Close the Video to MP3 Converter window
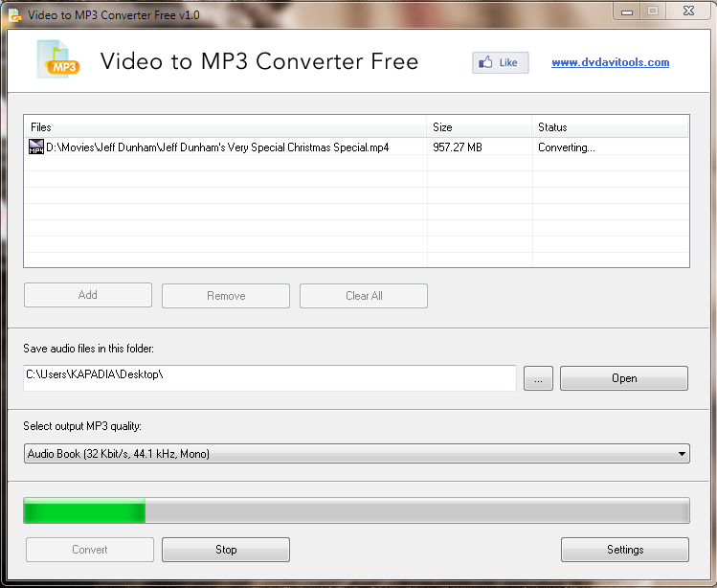 (x=688, y=11)
